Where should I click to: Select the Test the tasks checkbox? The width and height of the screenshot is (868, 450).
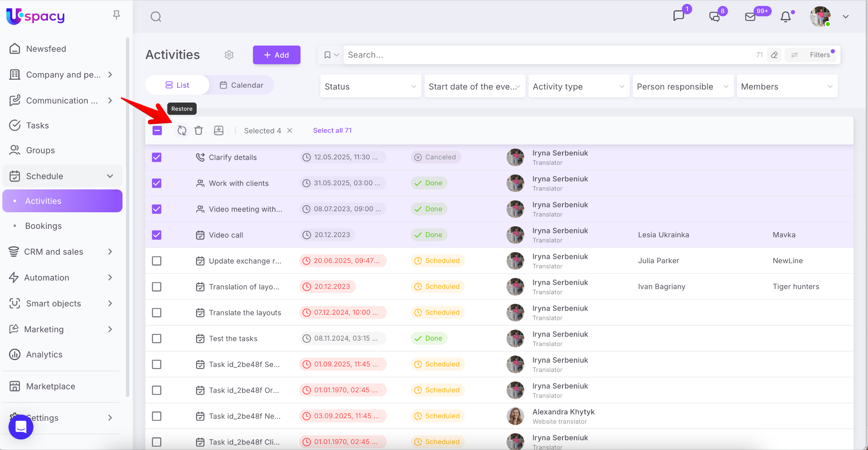point(157,339)
